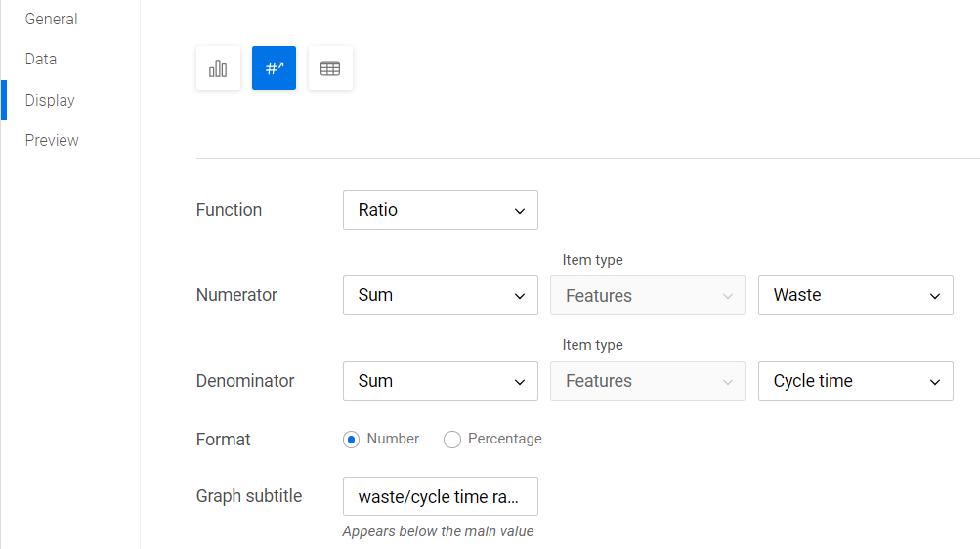Go to the General section

(51, 19)
